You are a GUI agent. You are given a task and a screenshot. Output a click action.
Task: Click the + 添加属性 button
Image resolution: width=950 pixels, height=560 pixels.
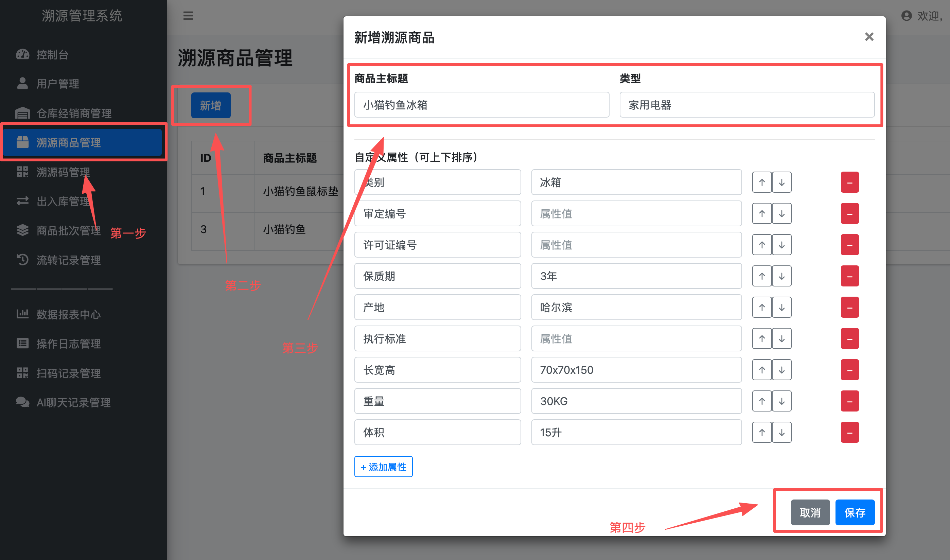click(383, 467)
